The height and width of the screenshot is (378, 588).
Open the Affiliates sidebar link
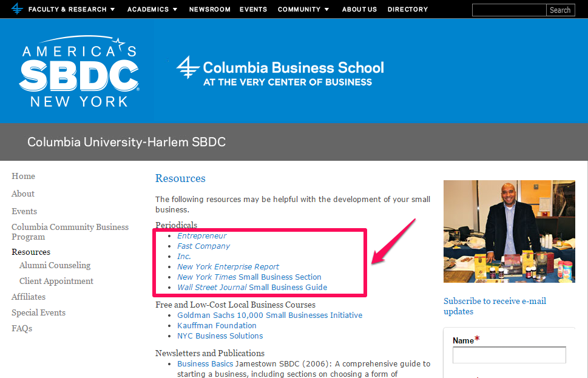tap(29, 297)
